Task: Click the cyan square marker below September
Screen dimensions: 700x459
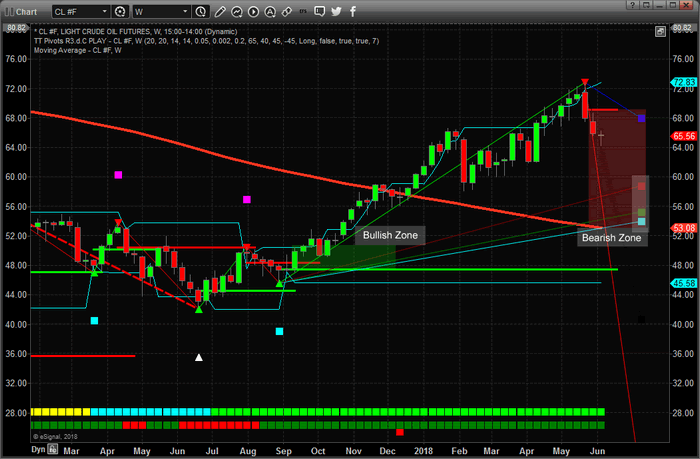Action: [279, 331]
